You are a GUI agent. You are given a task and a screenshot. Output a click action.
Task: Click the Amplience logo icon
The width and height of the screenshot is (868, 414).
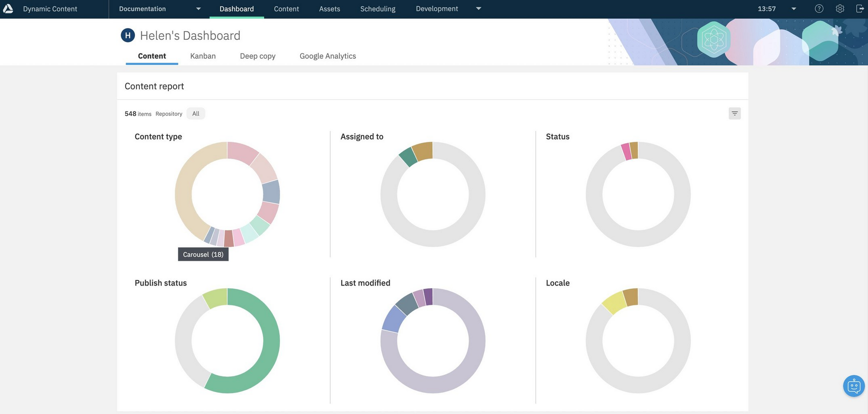[x=8, y=9]
